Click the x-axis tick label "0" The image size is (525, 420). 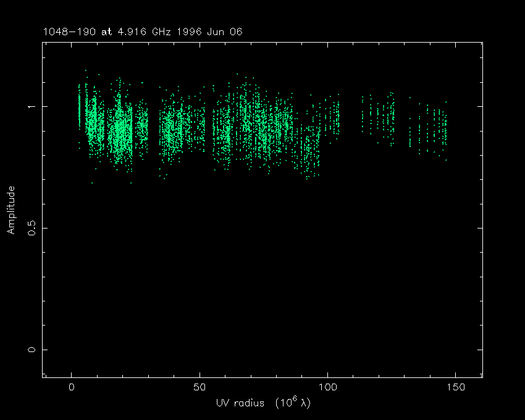click(x=72, y=388)
